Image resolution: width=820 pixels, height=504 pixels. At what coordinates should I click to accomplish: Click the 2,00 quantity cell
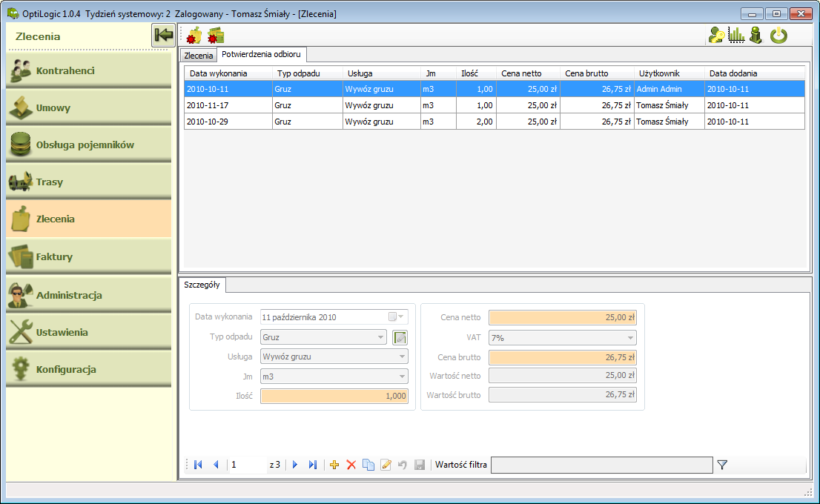pos(477,122)
